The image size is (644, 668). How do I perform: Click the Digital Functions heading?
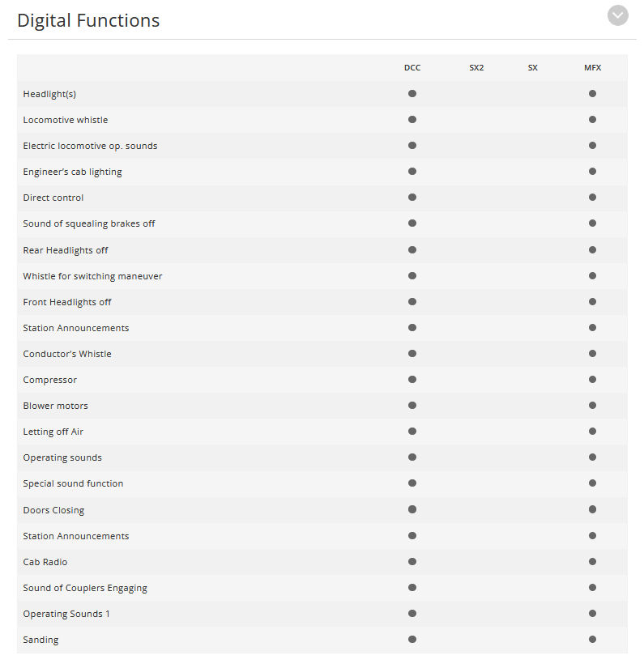[x=88, y=20]
